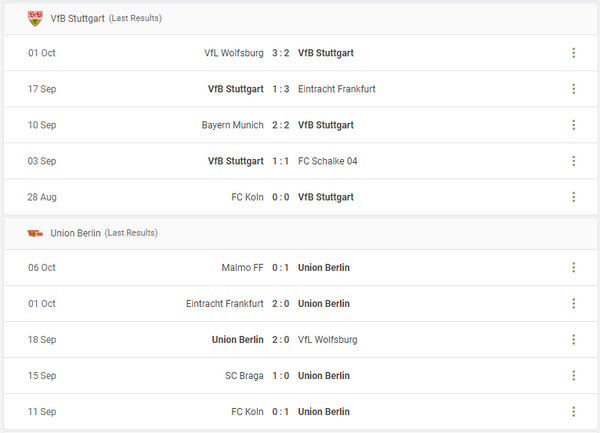Click Malmo FF team name
600x433 pixels.
(x=243, y=268)
